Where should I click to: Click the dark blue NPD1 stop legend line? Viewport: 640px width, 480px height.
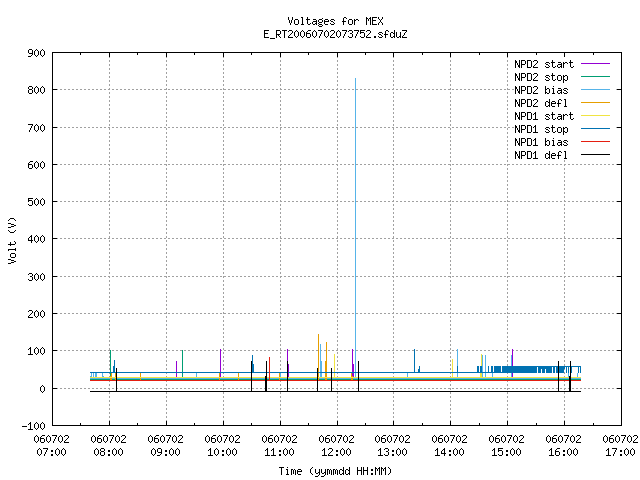coord(596,129)
